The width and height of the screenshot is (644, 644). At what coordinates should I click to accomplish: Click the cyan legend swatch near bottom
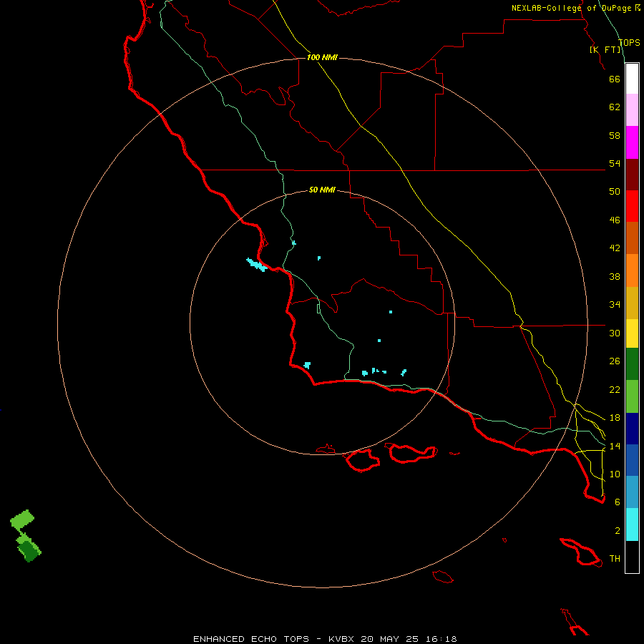[632, 524]
